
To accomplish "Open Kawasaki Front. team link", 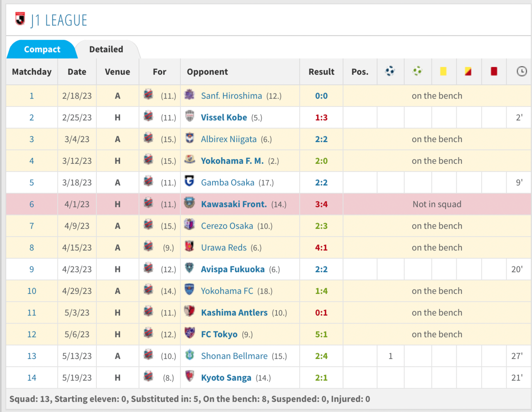I will tap(234, 204).
